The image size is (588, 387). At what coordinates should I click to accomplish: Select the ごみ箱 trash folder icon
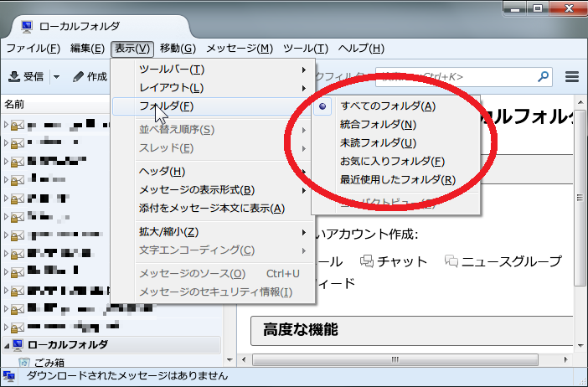point(23,363)
